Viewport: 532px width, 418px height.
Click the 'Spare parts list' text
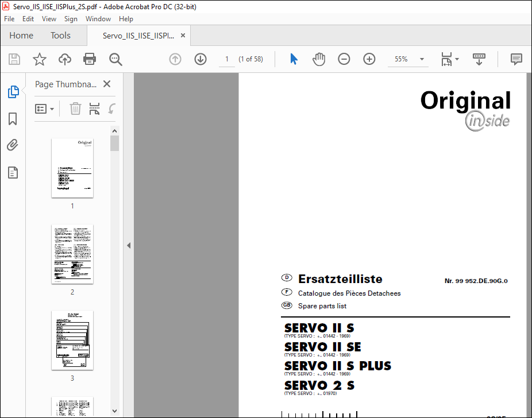pos(322,306)
